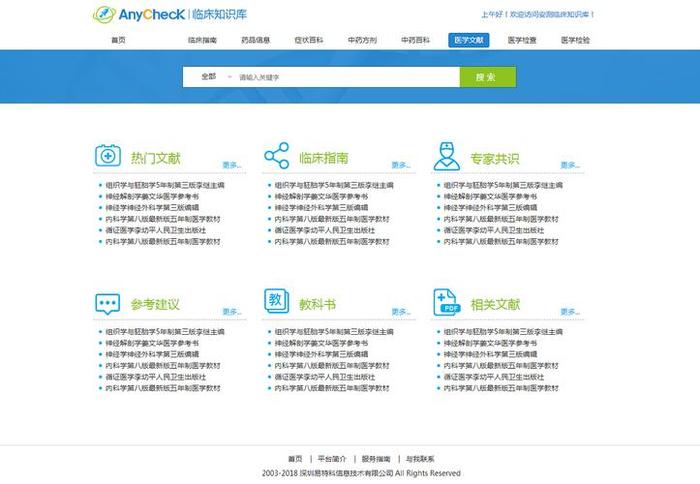The width and height of the screenshot is (700, 484).
Task: Open 神经解剖学 entry under 热门文献
Action: tap(152, 196)
